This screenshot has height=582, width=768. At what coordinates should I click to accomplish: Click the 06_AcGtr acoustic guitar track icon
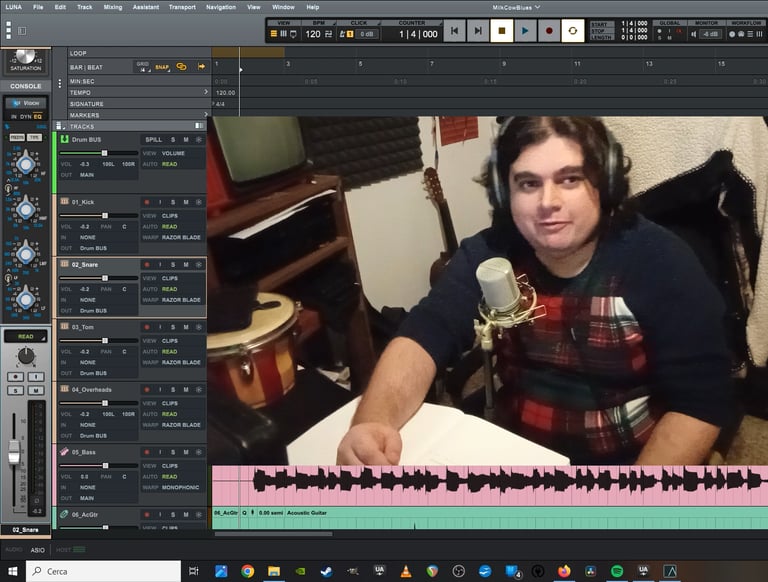(x=64, y=514)
